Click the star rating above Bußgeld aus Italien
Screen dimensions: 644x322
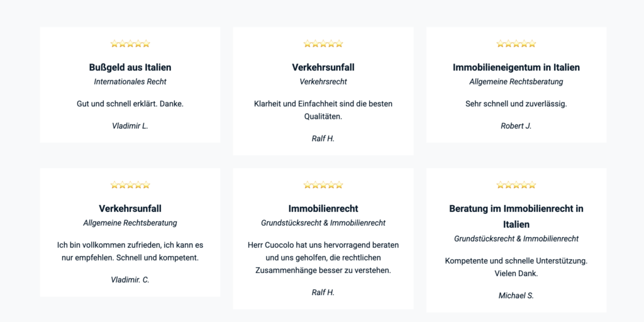click(x=130, y=44)
